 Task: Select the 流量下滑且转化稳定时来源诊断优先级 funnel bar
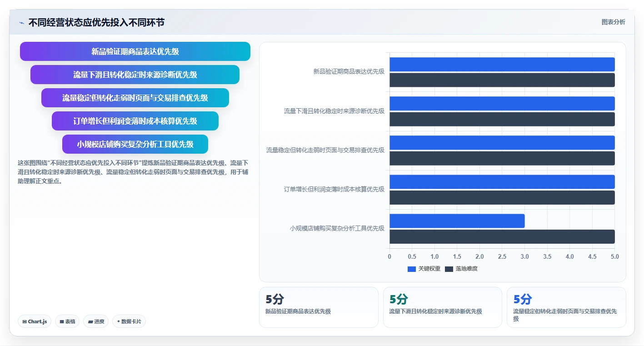(x=135, y=75)
